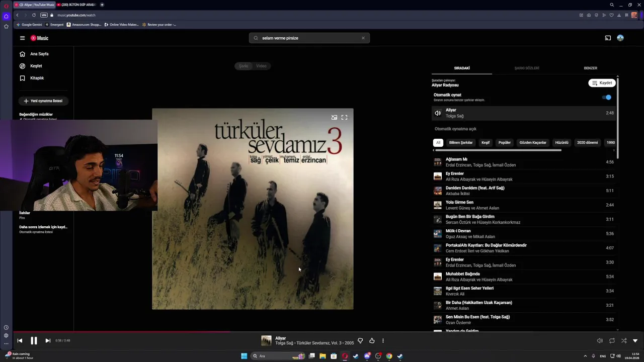This screenshot has width=644, height=362.
Task: Reload the page in the browser
Action: (34, 15)
